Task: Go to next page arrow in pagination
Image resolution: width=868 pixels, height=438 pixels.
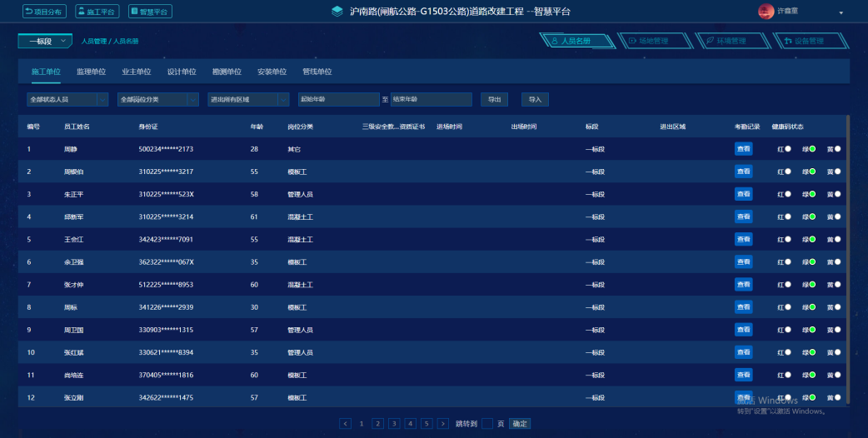Action: coord(443,424)
